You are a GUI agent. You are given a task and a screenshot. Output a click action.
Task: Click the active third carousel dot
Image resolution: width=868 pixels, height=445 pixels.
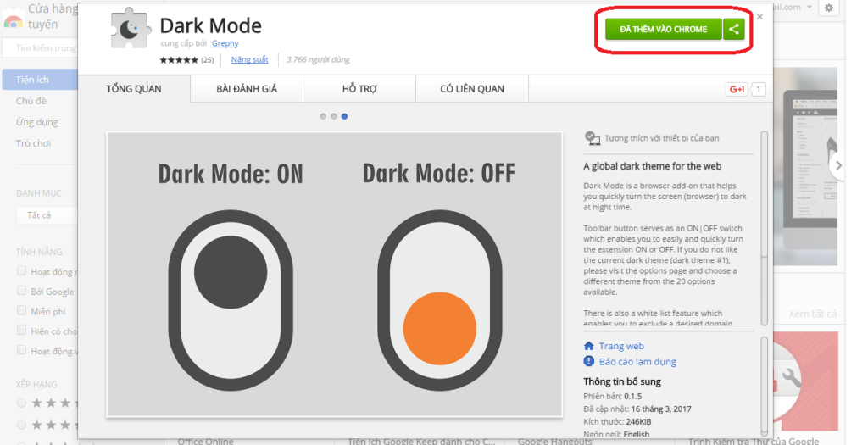click(x=344, y=116)
